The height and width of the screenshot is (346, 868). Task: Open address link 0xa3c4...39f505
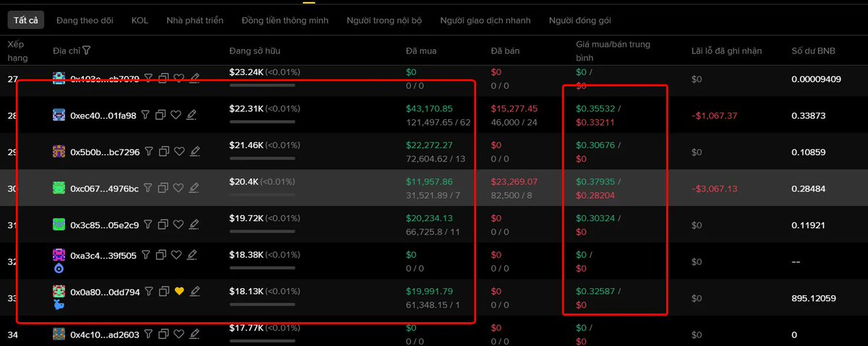pyautogui.click(x=103, y=255)
